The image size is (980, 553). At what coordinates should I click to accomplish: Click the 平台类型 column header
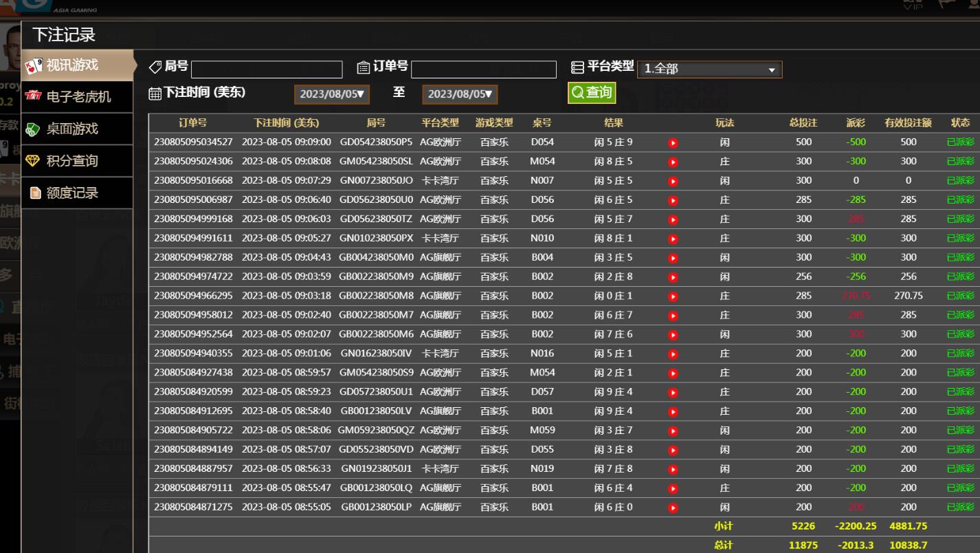click(x=441, y=123)
